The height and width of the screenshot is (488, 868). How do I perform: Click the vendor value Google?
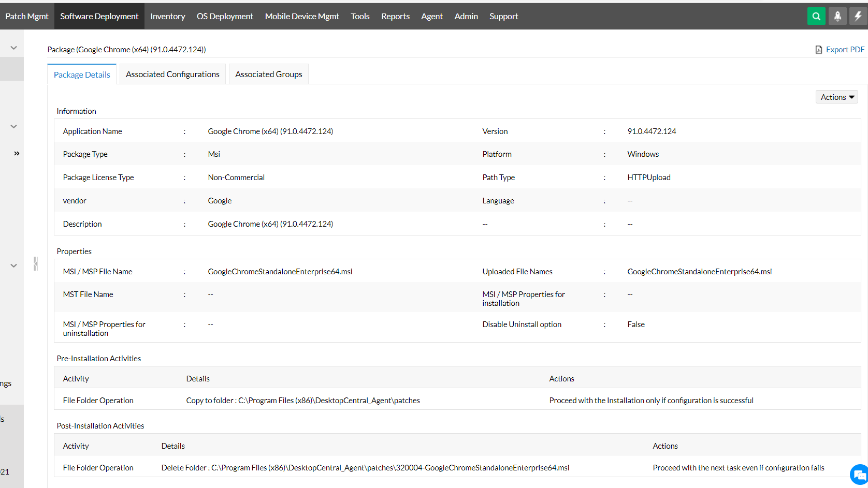pyautogui.click(x=220, y=201)
